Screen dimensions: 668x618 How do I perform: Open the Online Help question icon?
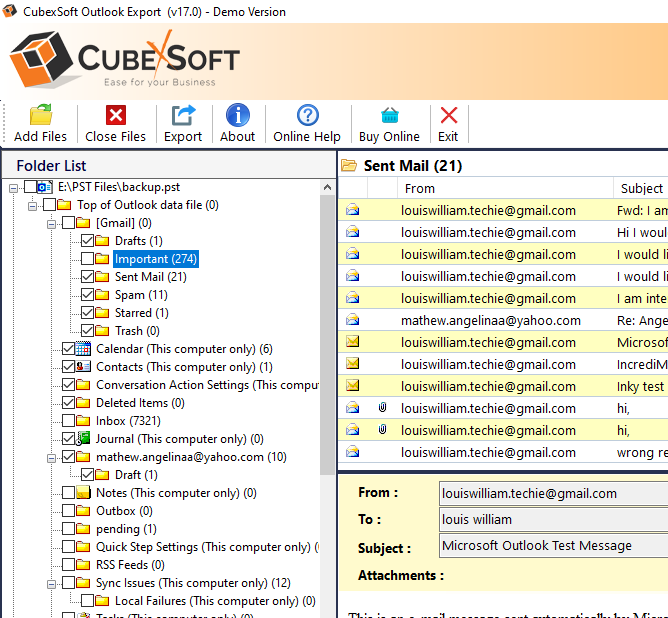tap(308, 115)
